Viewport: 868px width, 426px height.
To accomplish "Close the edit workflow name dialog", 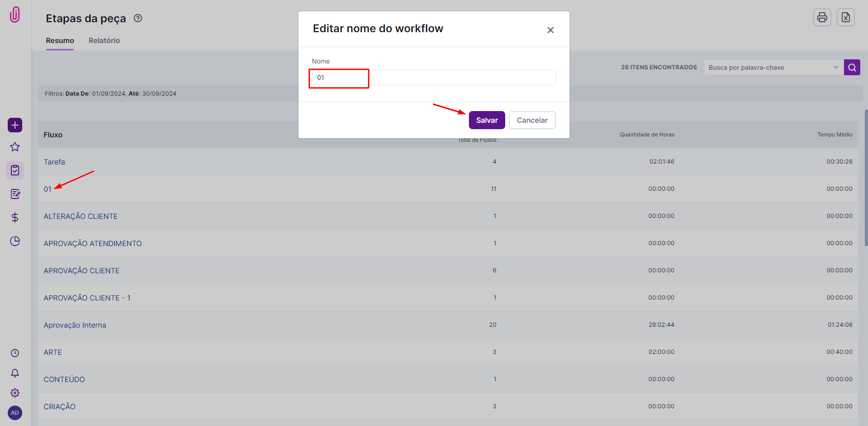I will tap(550, 30).
